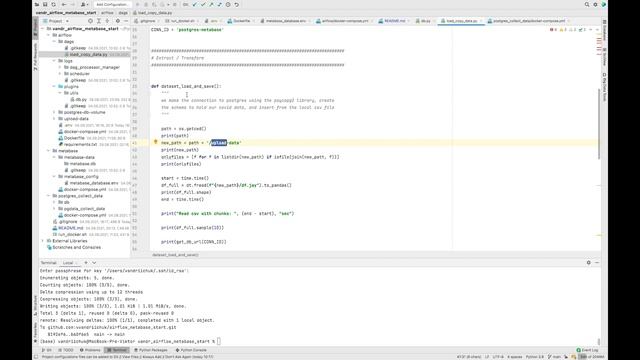Screen dimensions: 640x360
Task: Click the Git Push arrow icon
Action: [211, 4]
